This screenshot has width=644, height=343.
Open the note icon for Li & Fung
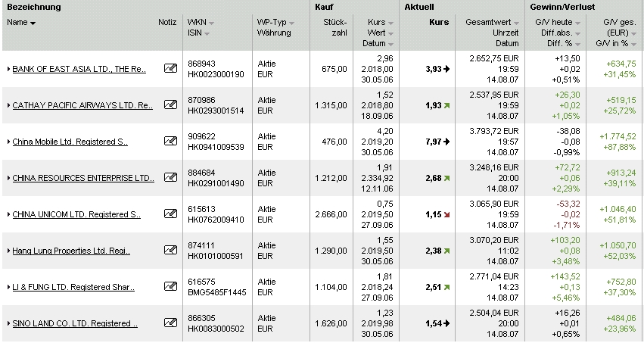click(x=170, y=287)
